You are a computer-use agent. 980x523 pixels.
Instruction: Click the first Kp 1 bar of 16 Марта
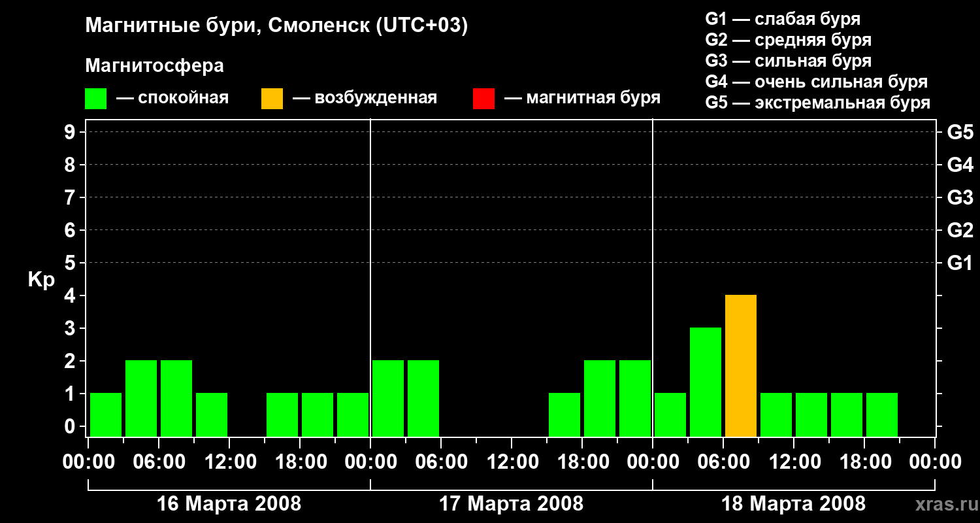106,414
